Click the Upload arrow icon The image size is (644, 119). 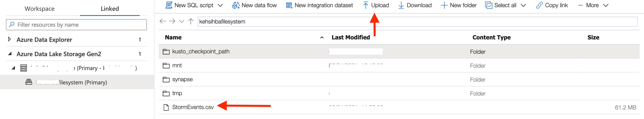coord(366,5)
